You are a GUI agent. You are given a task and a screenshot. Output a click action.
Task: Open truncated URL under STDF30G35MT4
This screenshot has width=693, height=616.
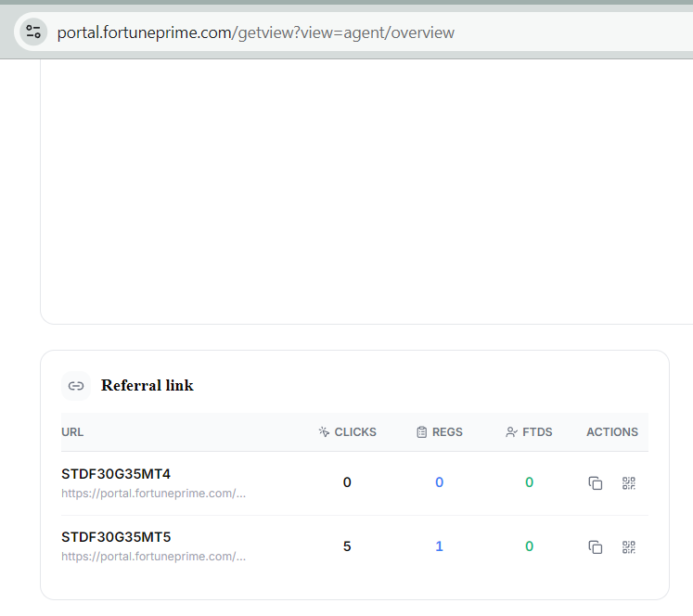point(153,494)
